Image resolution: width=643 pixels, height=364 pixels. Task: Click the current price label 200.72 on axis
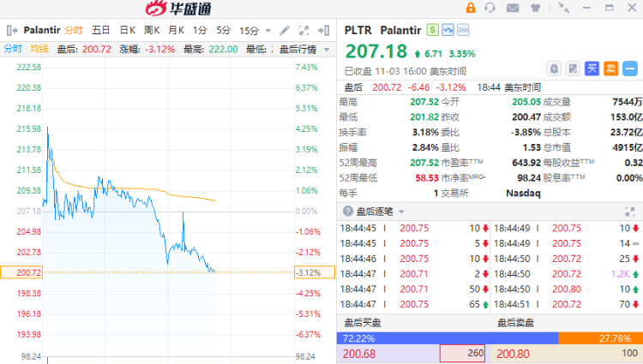(x=21, y=272)
